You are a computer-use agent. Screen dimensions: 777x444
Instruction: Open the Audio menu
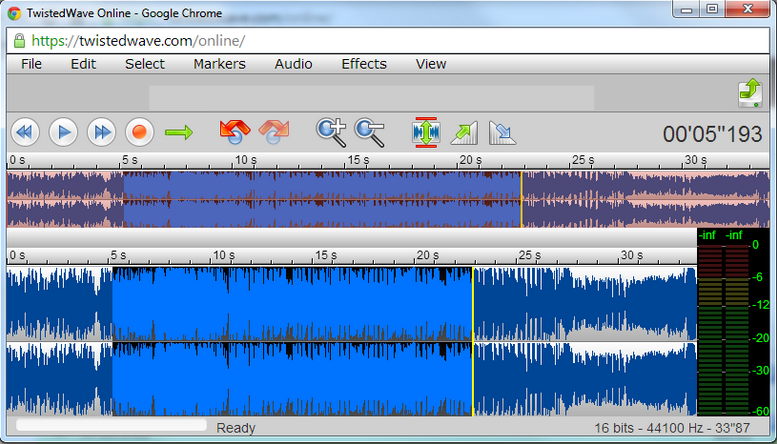[x=293, y=64]
